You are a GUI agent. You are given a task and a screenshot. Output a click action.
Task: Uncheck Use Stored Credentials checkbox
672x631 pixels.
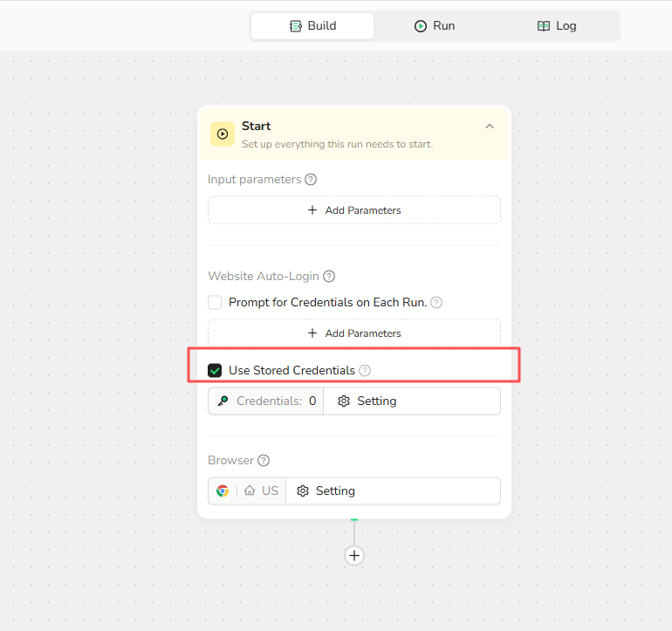215,371
